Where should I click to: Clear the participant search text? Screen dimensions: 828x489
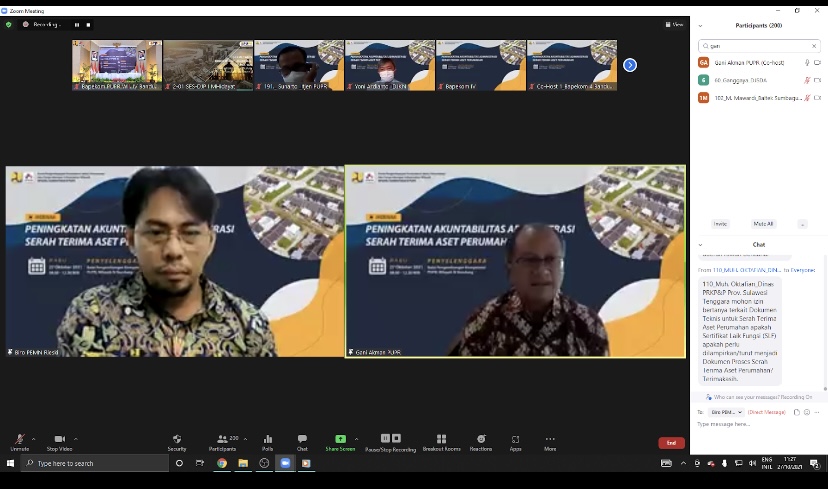814,46
